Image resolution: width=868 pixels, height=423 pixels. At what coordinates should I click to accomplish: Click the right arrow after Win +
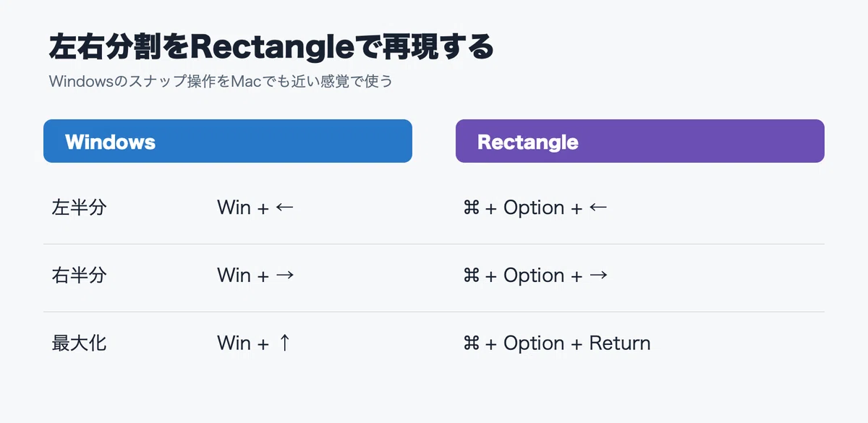(284, 276)
